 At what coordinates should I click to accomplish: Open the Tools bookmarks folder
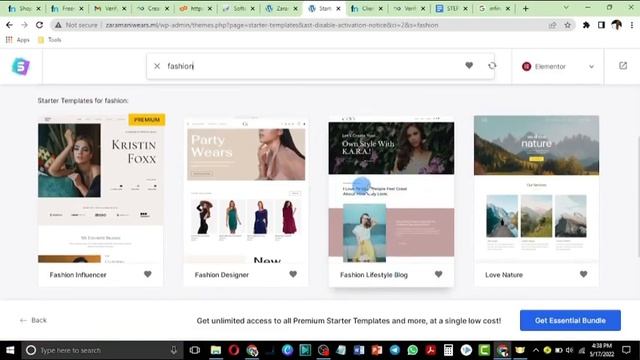(x=49, y=40)
